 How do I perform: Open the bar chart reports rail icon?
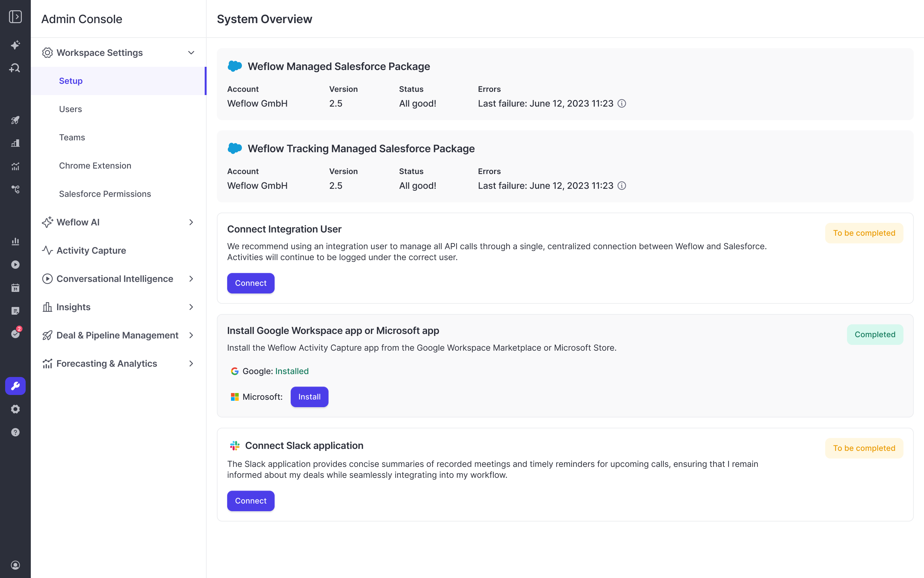click(15, 241)
